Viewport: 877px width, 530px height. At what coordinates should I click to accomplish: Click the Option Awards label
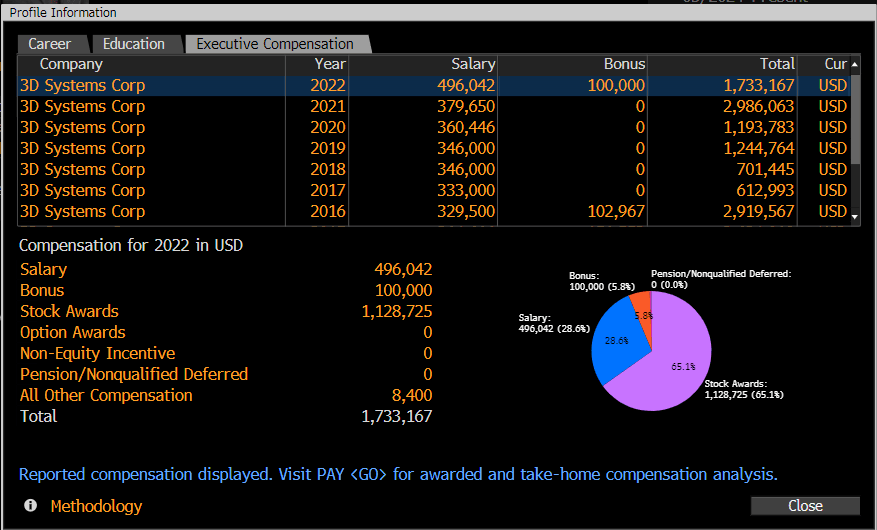(x=73, y=333)
